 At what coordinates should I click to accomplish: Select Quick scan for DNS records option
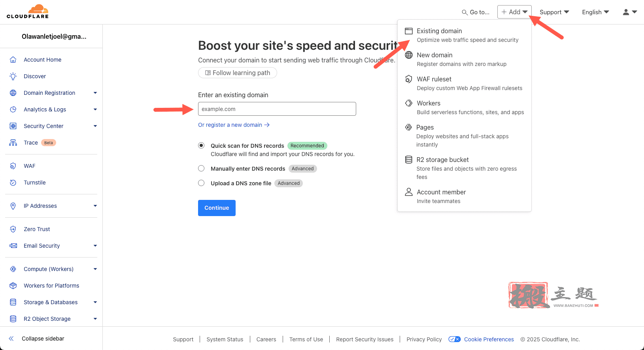pos(201,145)
